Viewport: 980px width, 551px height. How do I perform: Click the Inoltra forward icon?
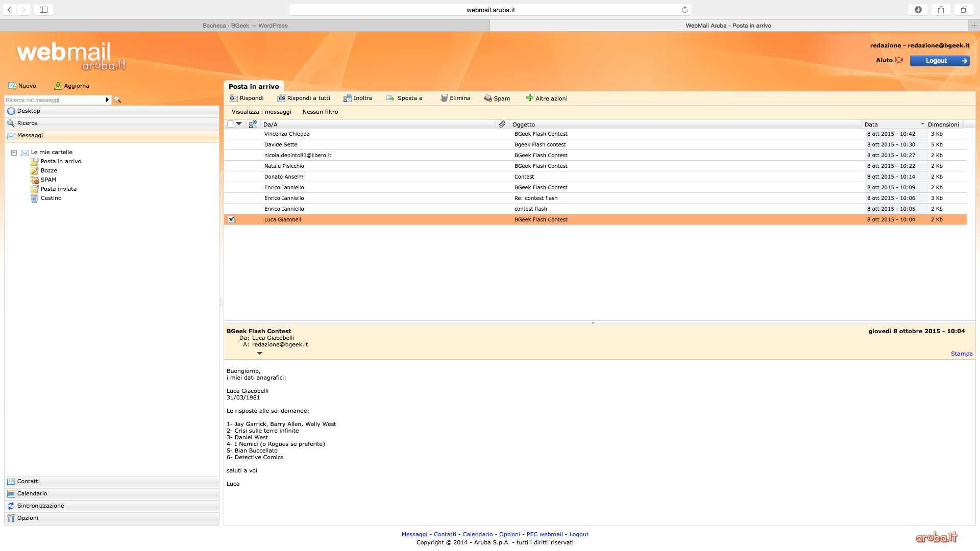coord(347,98)
